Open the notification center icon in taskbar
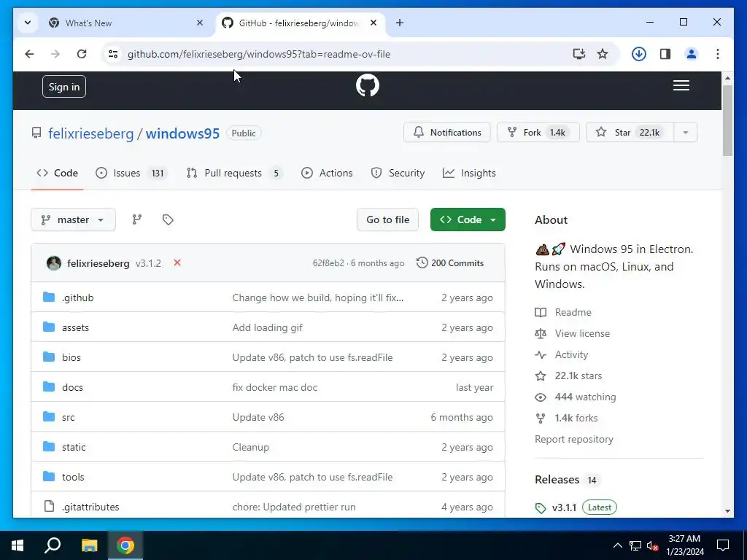 click(723, 545)
